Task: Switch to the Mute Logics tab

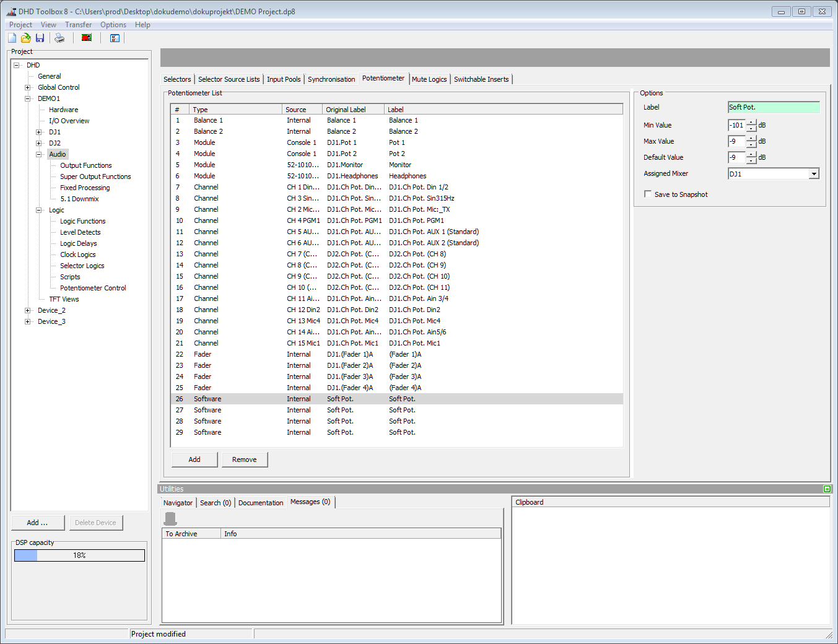Action: [x=429, y=79]
